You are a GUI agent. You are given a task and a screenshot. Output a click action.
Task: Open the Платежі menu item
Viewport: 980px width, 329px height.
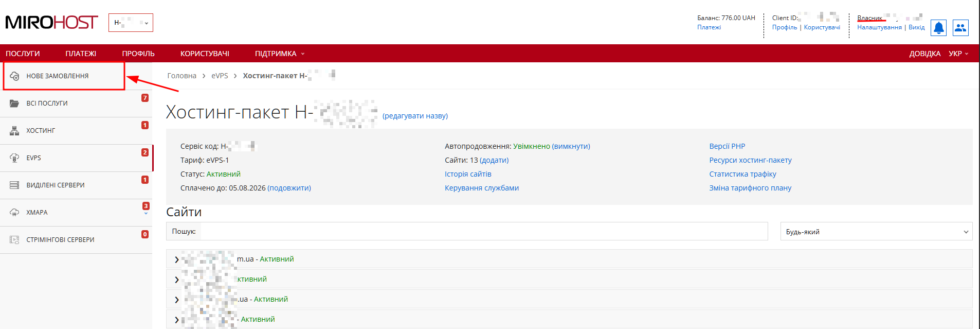pyautogui.click(x=81, y=54)
